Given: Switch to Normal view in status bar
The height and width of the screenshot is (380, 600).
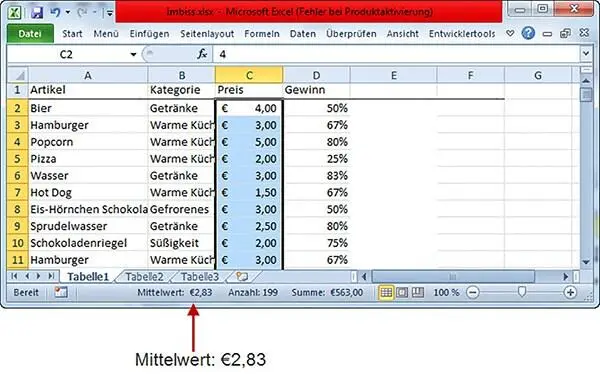Looking at the screenshot, I should pos(386,293).
